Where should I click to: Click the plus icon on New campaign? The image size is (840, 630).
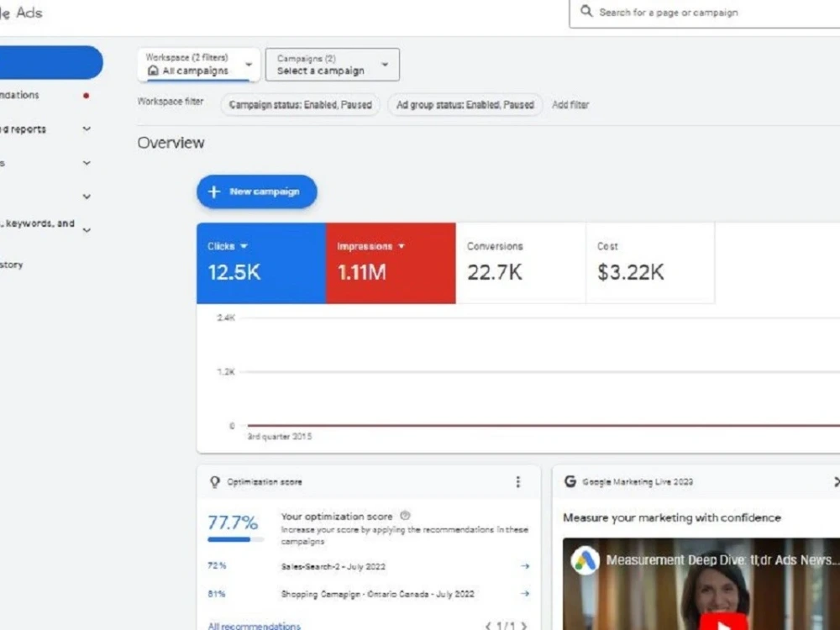pos(213,192)
